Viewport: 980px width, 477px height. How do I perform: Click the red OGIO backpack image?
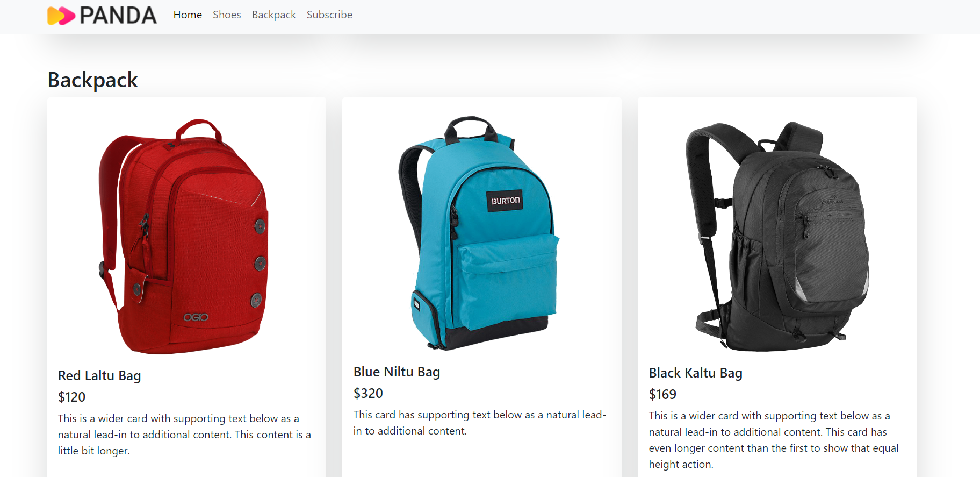tap(184, 236)
